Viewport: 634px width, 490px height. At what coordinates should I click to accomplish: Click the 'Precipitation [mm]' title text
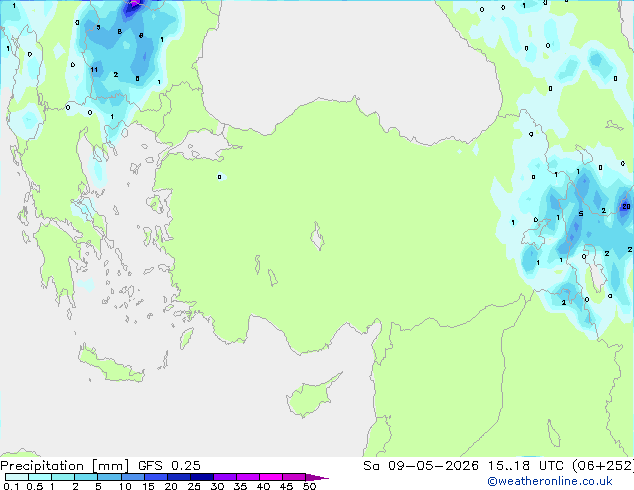tap(65, 466)
